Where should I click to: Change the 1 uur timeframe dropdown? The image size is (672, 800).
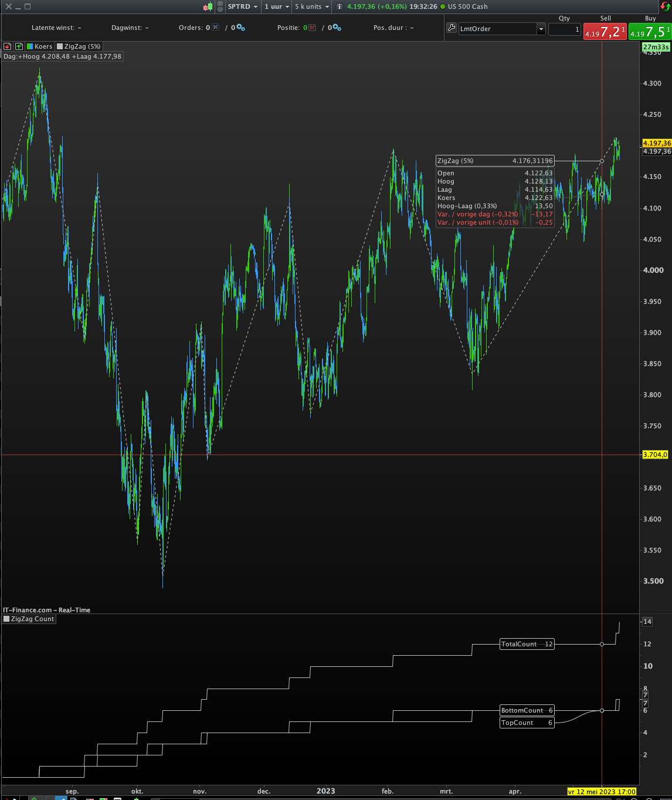click(x=277, y=6)
